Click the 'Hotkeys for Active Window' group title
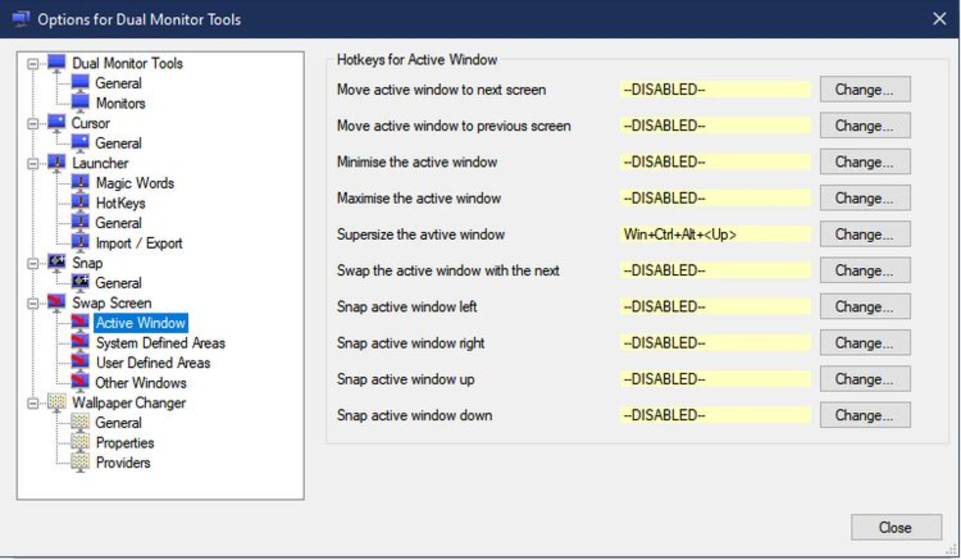Image resolution: width=961 pixels, height=560 pixels. coord(417,60)
